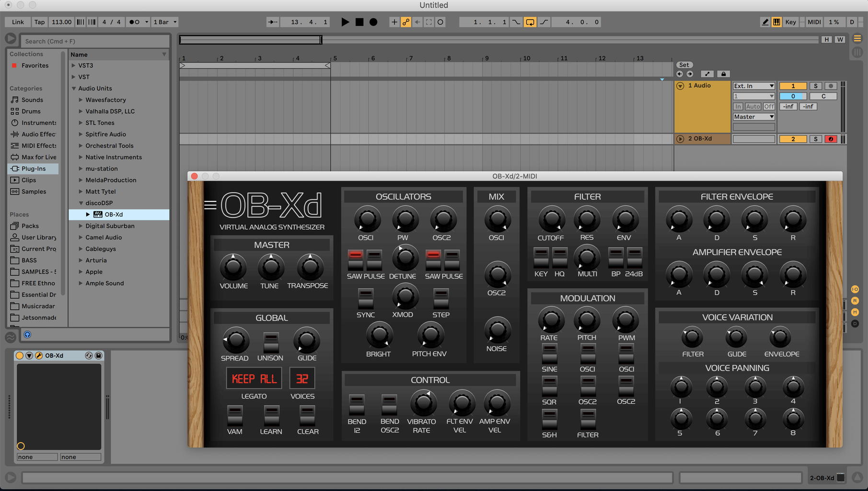Click the Arrangement Record button
868x491 pixels.
click(x=373, y=22)
